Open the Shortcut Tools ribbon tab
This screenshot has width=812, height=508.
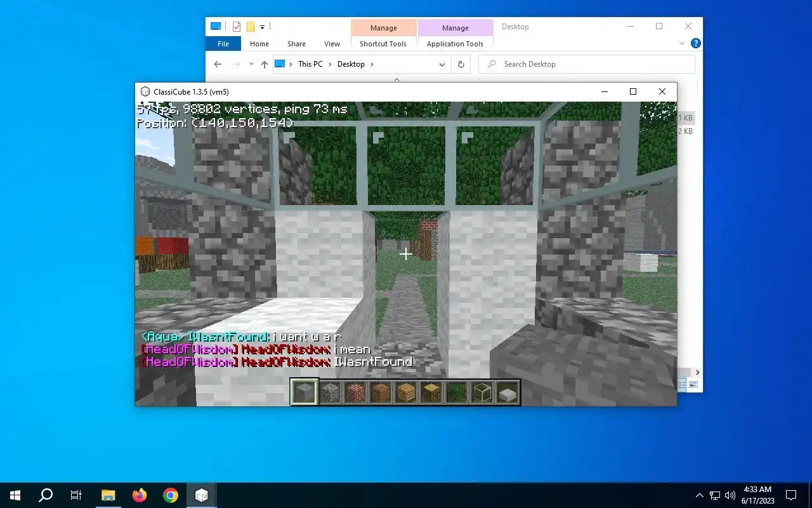tap(383, 44)
